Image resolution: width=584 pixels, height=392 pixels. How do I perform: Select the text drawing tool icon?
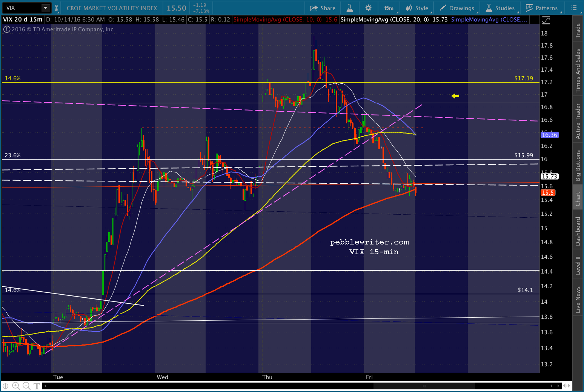(x=37, y=386)
